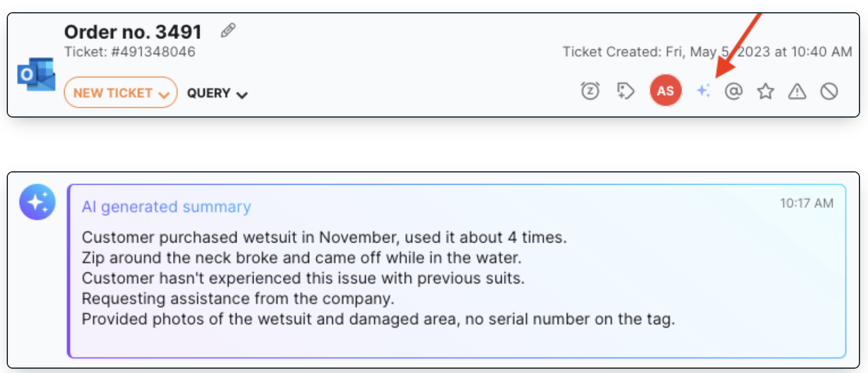The image size is (868, 373).
Task: Click the summary line about the provided photos
Action: pos(379,319)
